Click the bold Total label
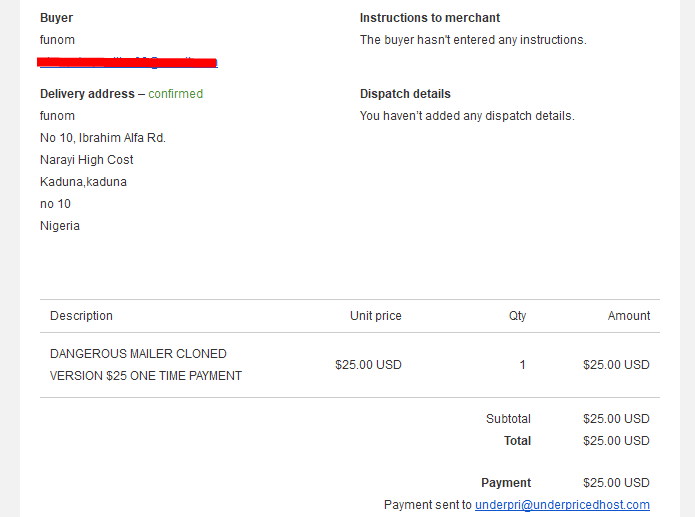The image size is (695, 517). (x=517, y=441)
